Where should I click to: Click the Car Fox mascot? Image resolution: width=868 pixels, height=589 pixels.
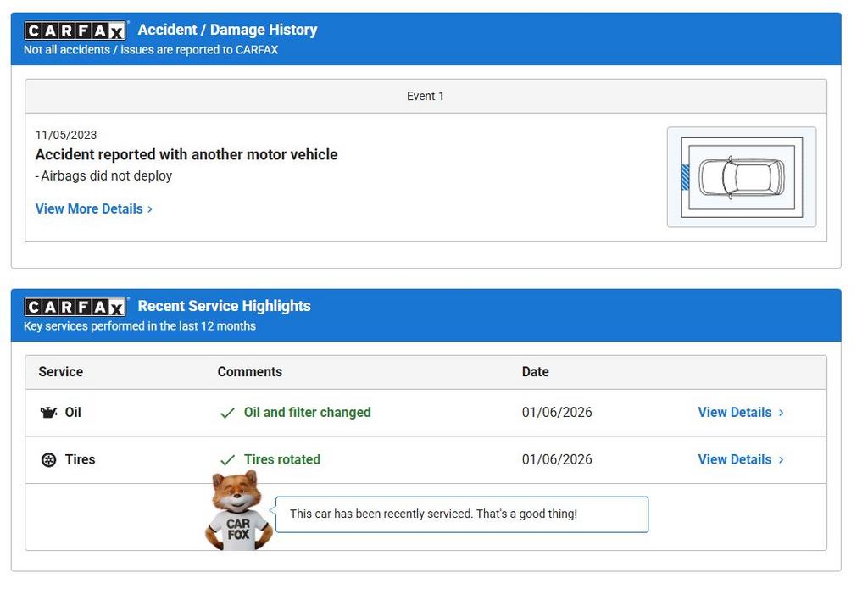pos(237,512)
